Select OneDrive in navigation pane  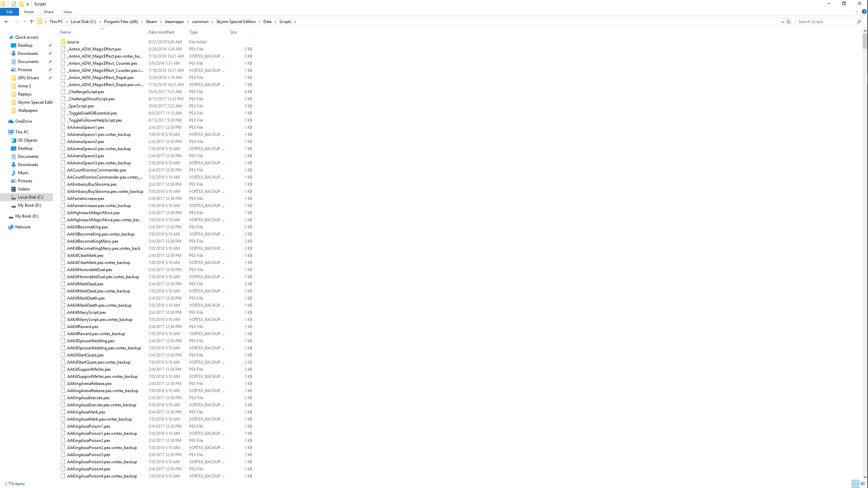(x=23, y=121)
